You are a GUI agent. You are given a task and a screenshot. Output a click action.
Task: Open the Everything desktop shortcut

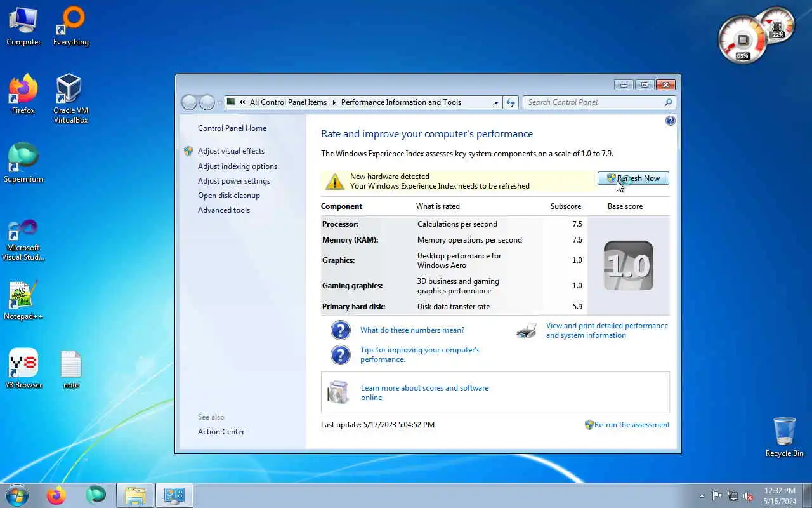(70, 27)
